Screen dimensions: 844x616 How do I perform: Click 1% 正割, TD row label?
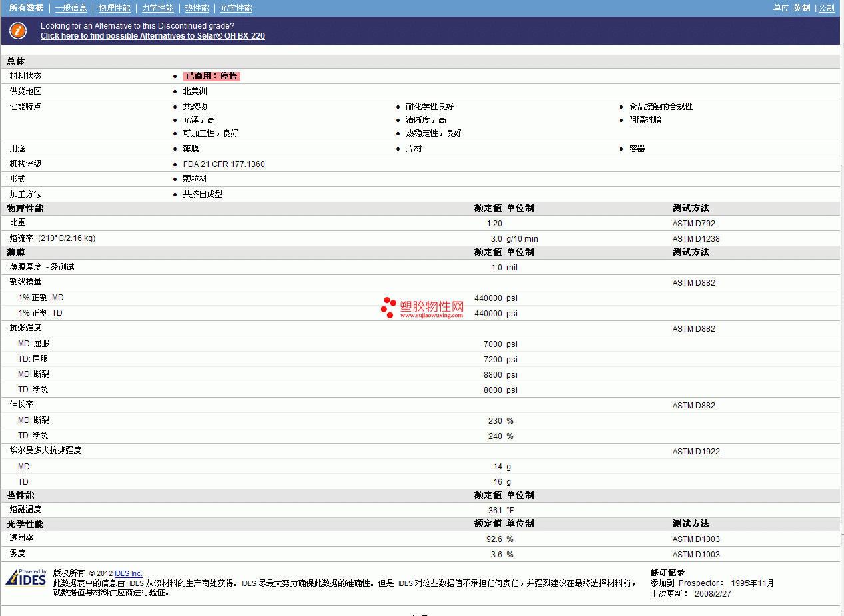pyautogui.click(x=41, y=313)
